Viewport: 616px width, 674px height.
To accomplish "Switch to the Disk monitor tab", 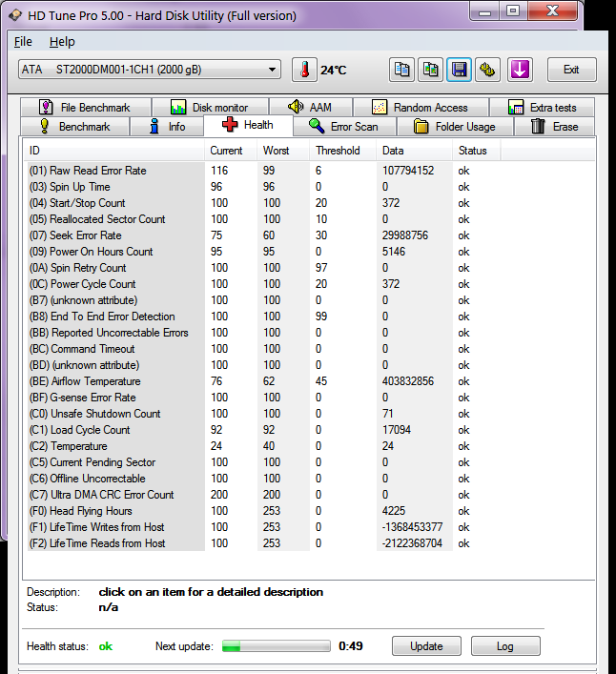I will [x=210, y=107].
